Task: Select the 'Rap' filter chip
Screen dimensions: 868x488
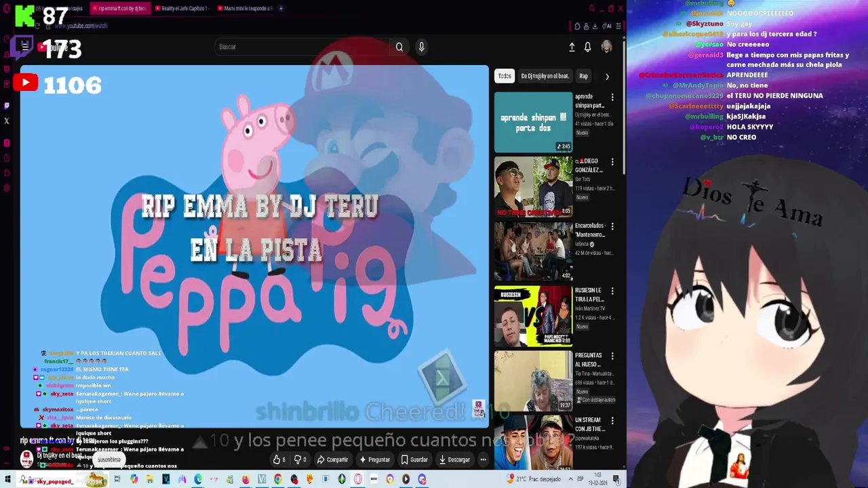Action: 583,76
